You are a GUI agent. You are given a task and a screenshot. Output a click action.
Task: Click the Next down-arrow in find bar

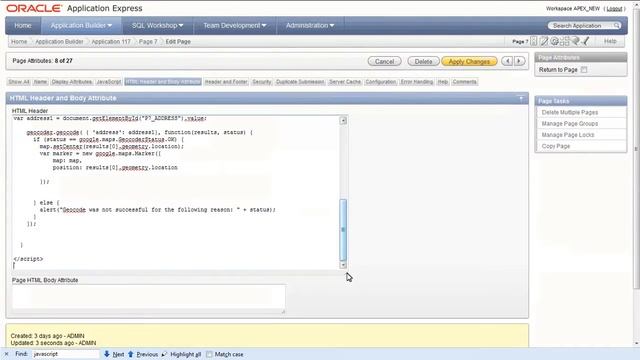(x=107, y=354)
